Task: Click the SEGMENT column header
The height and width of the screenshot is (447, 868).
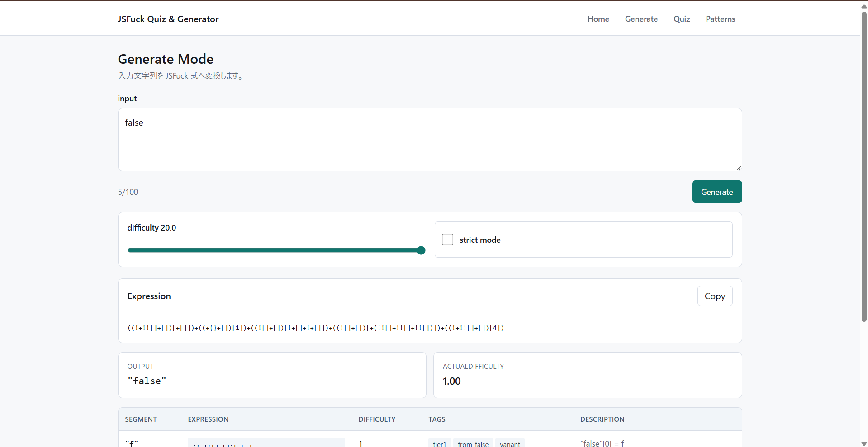Action: pos(141,419)
